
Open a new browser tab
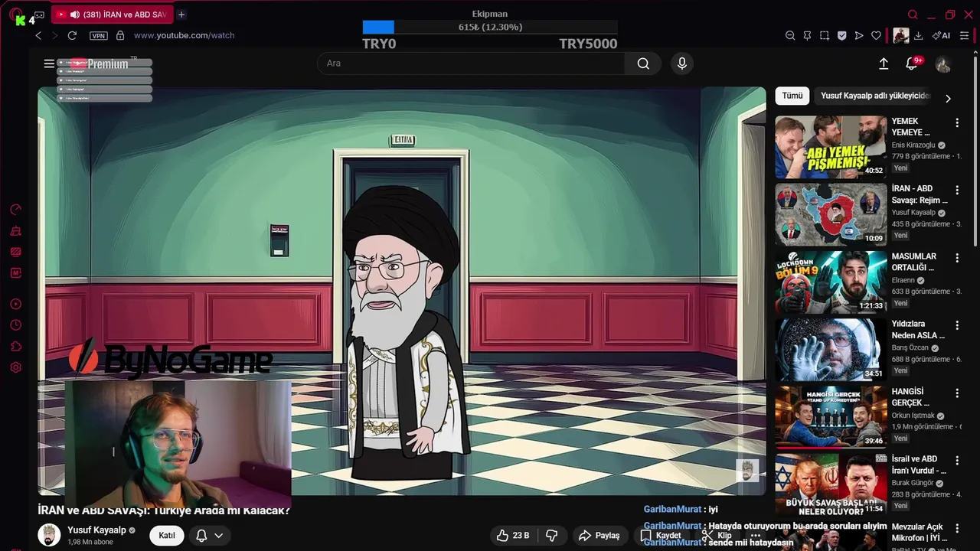coord(181,15)
